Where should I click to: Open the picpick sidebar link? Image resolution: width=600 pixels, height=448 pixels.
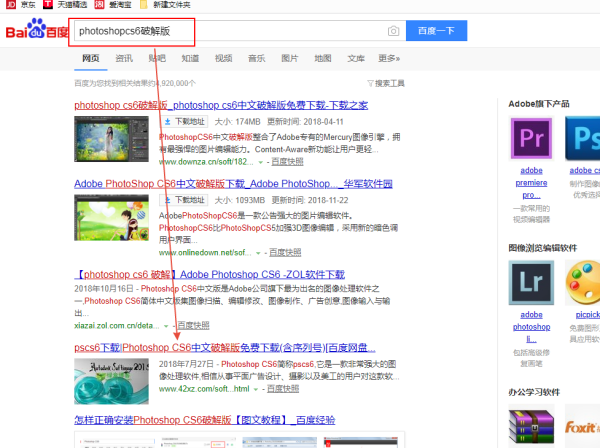pos(587,314)
